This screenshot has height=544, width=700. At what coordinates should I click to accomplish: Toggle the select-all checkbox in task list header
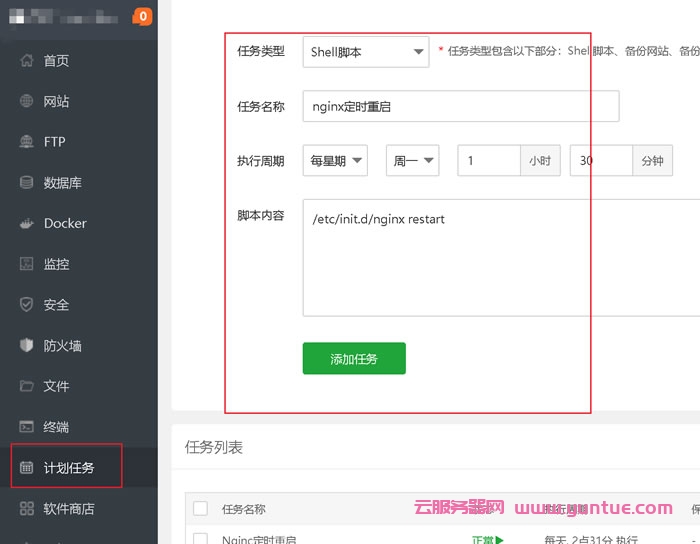(200, 508)
